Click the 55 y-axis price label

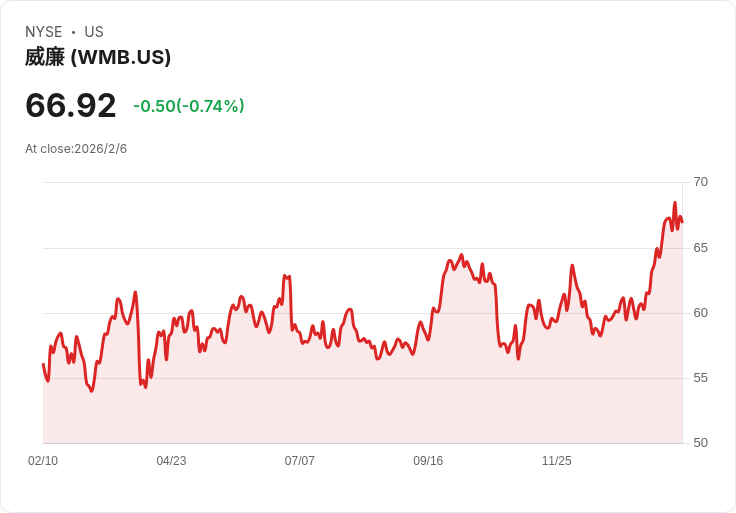700,377
